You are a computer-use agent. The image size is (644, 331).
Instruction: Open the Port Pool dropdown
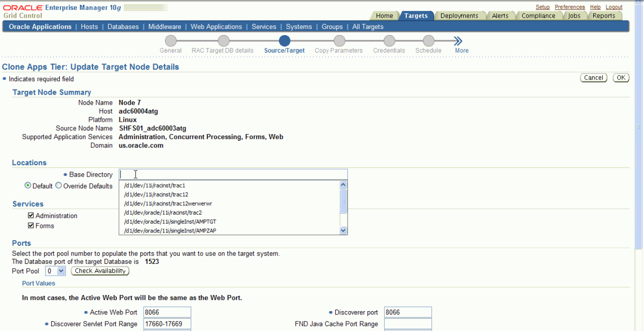pos(55,271)
